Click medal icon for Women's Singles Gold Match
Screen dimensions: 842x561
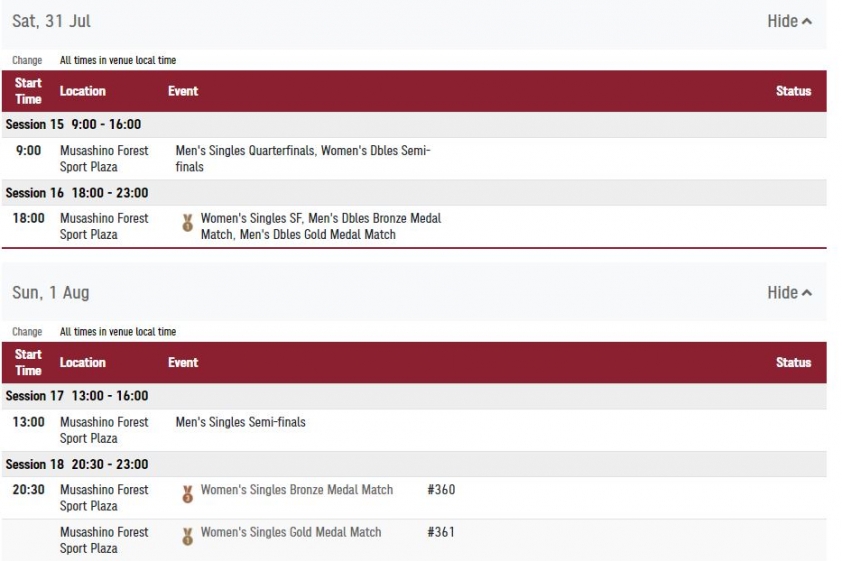(187, 536)
